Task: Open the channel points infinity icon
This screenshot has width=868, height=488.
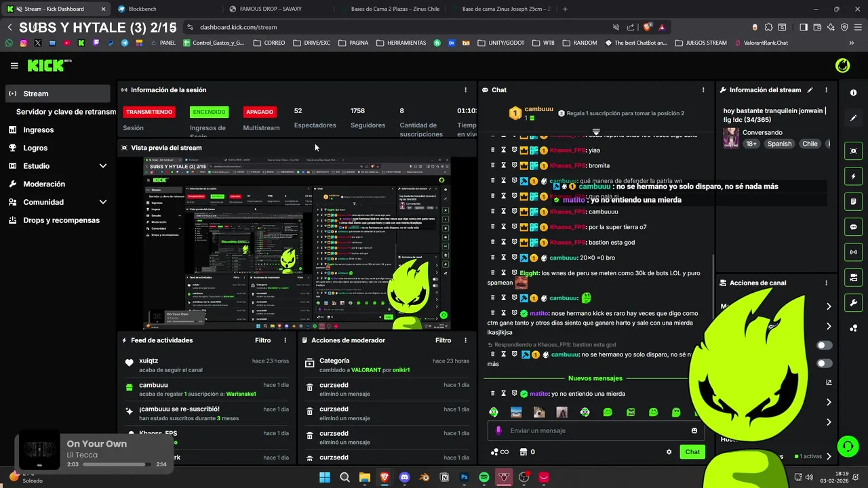Action: tap(500, 452)
